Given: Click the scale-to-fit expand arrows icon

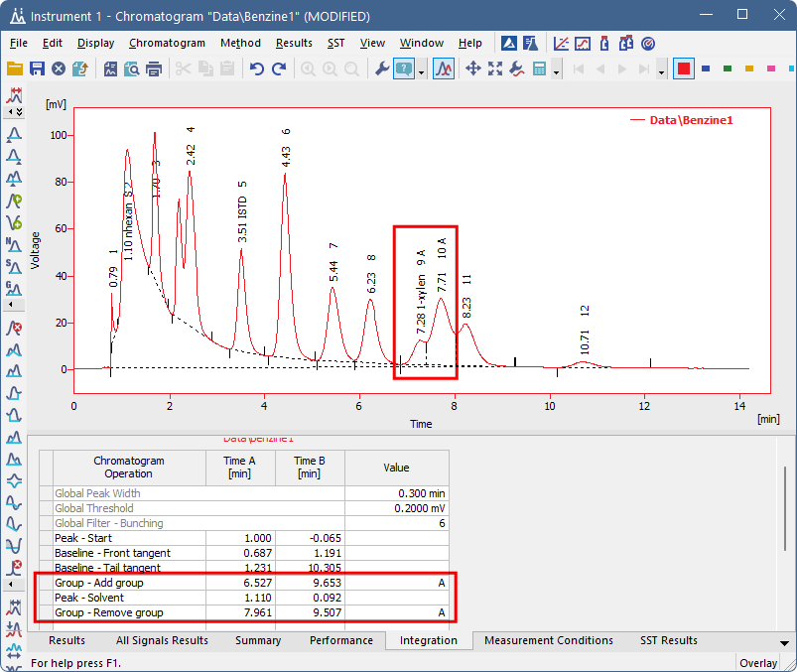Looking at the screenshot, I should pyautogui.click(x=495, y=68).
